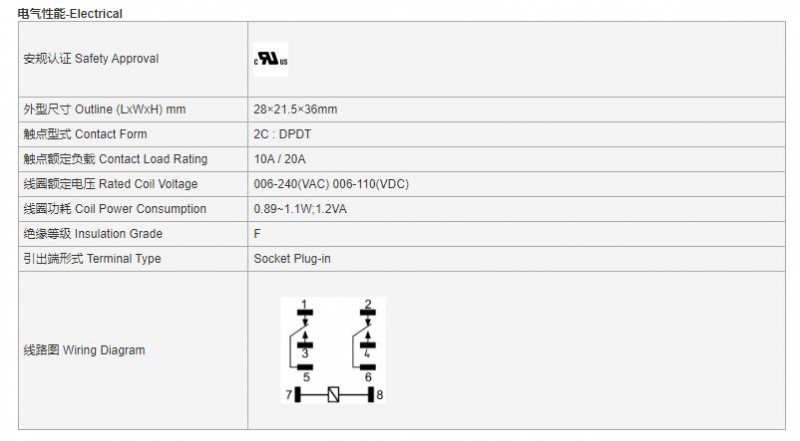Click the 006-240(VAC) 006-110(VDC) value

tap(331, 184)
